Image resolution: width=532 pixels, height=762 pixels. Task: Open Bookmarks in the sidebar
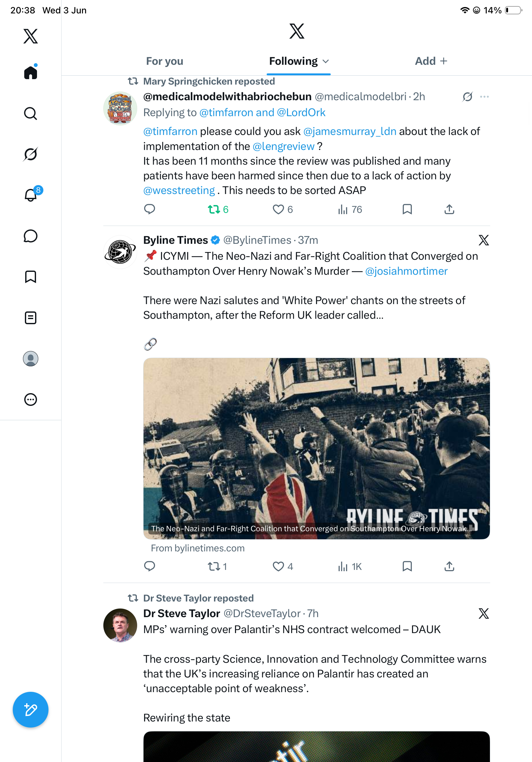[x=31, y=277]
